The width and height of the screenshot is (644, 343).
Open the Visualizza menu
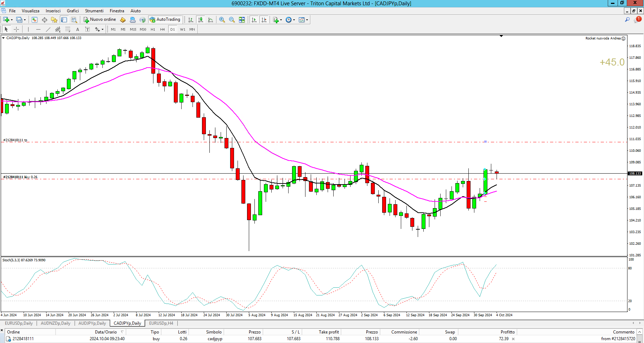tap(31, 11)
